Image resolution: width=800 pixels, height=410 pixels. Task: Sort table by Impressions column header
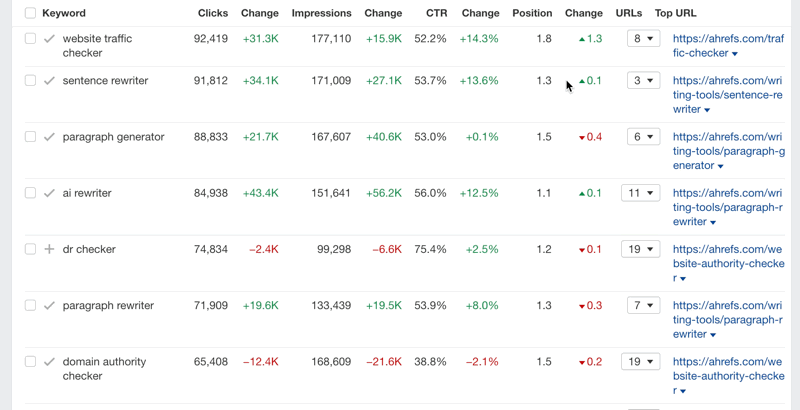click(321, 13)
